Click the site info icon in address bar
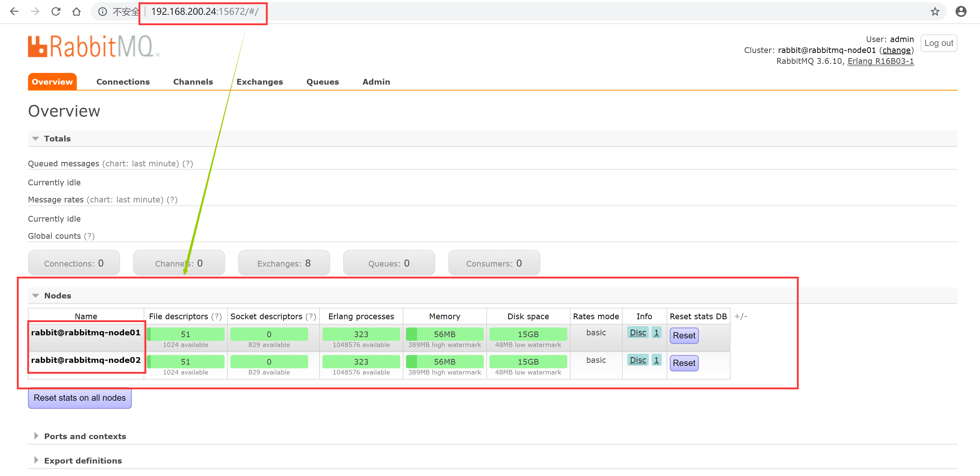This screenshot has height=476, width=980. click(102, 11)
